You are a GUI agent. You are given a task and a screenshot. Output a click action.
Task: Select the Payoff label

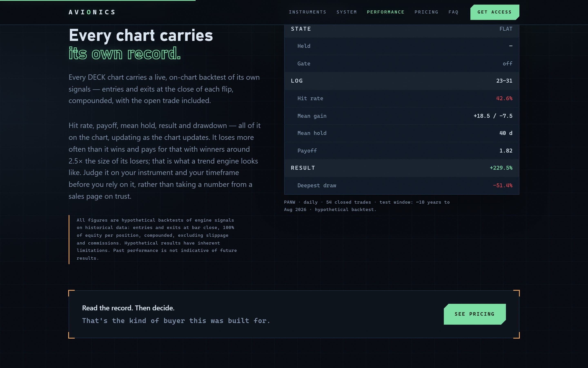307,151
